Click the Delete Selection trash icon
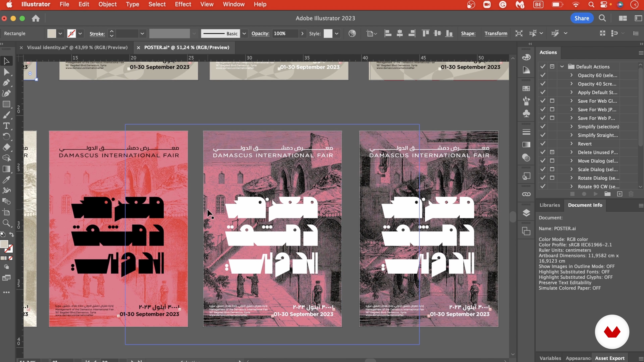The height and width of the screenshot is (362, 644). click(x=631, y=194)
